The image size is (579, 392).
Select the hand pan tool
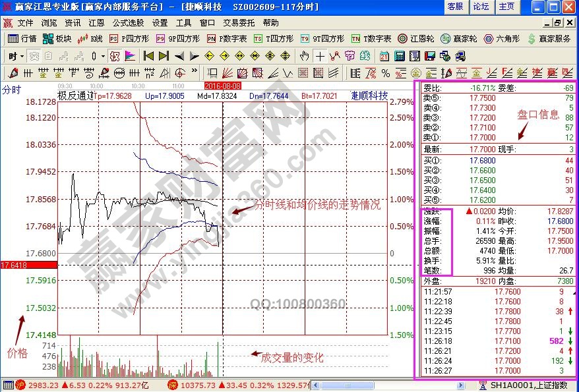point(305,56)
